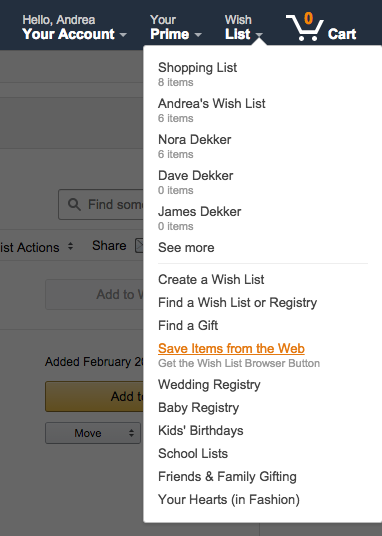Open Wedding Registry

(x=209, y=385)
